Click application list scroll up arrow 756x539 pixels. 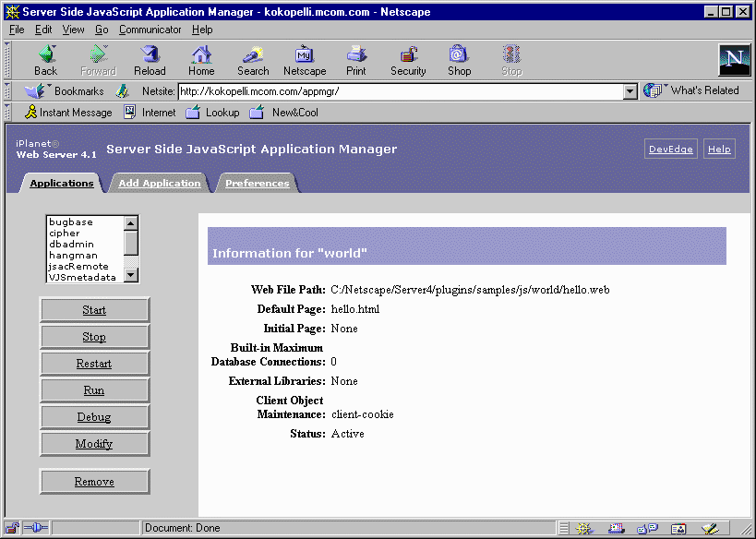(131, 223)
